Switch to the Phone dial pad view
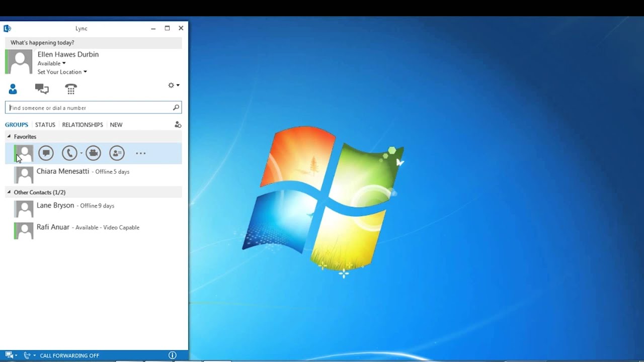 (x=71, y=88)
